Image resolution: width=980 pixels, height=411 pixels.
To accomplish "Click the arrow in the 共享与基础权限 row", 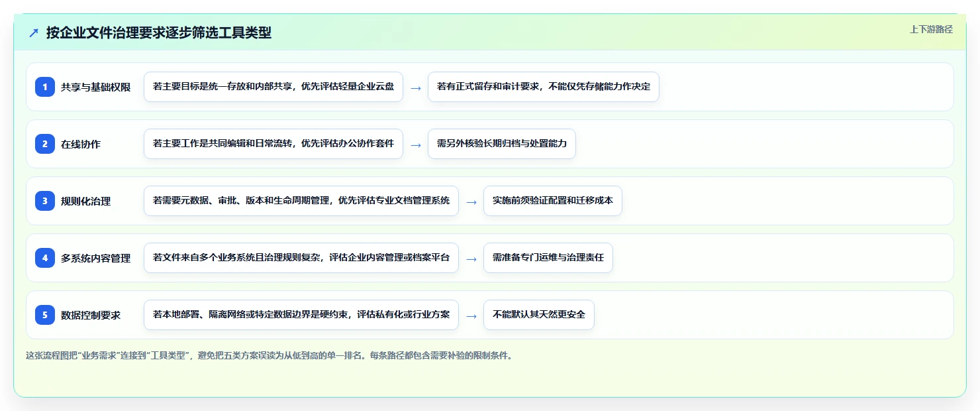I will coord(416,88).
